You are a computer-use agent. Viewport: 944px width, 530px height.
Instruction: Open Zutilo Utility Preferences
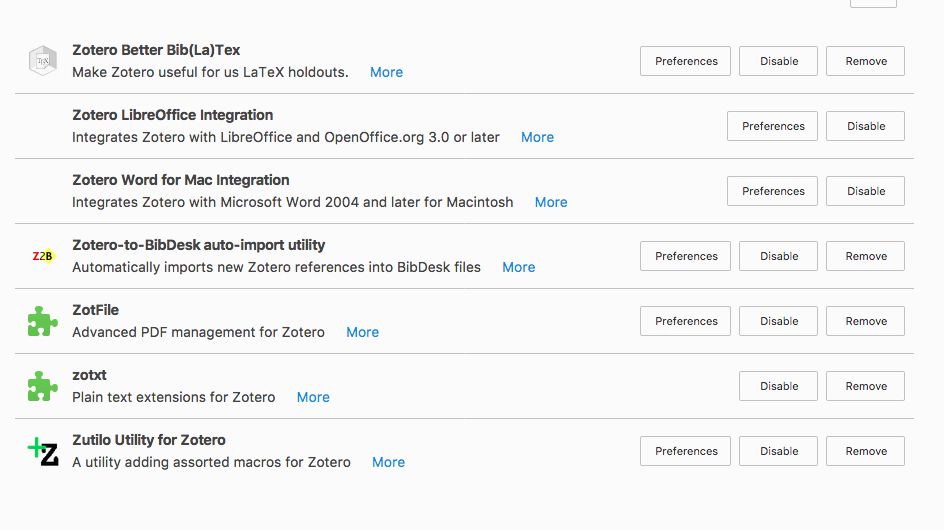point(685,451)
